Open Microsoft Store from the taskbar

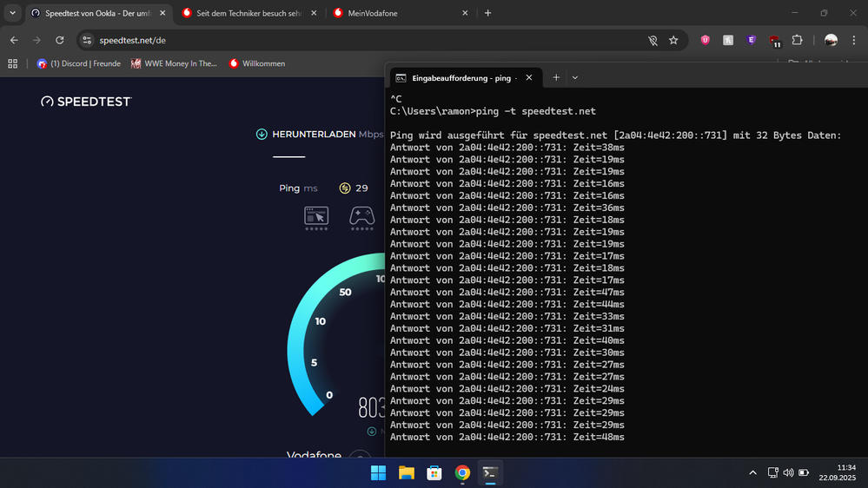click(434, 473)
